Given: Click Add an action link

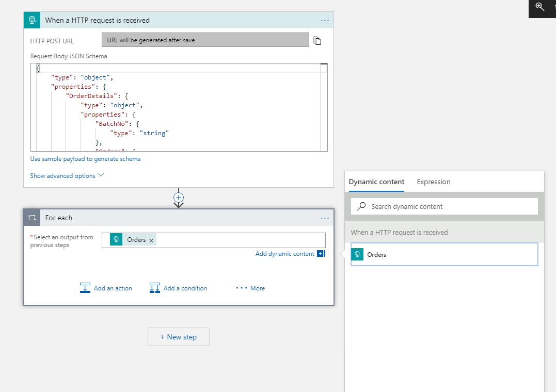Looking at the screenshot, I should (x=113, y=288).
